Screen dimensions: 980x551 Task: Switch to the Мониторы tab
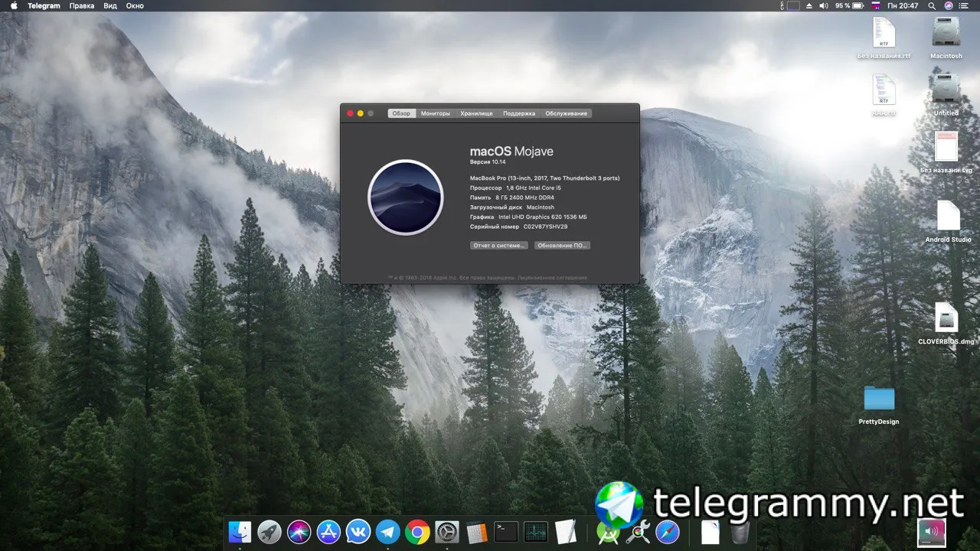[436, 113]
